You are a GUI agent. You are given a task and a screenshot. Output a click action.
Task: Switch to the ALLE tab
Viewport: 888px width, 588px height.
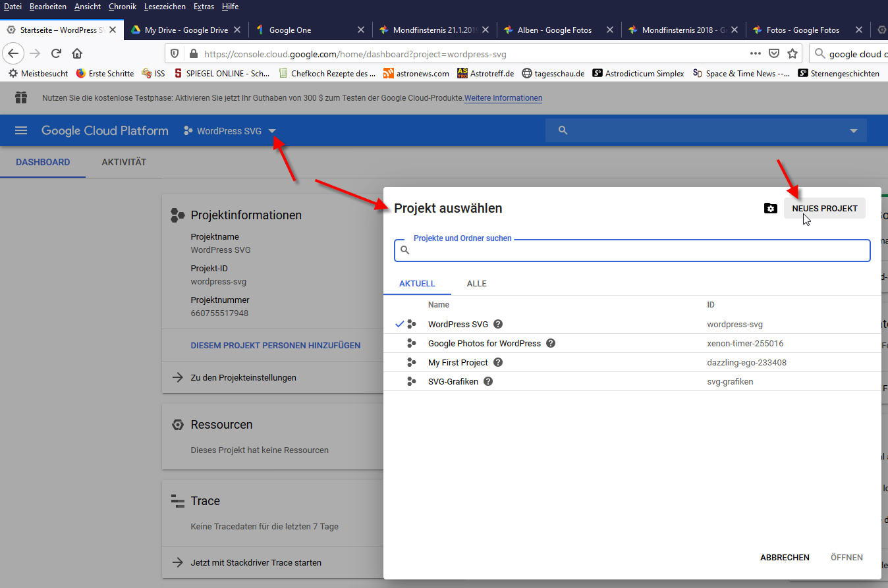pyautogui.click(x=476, y=283)
